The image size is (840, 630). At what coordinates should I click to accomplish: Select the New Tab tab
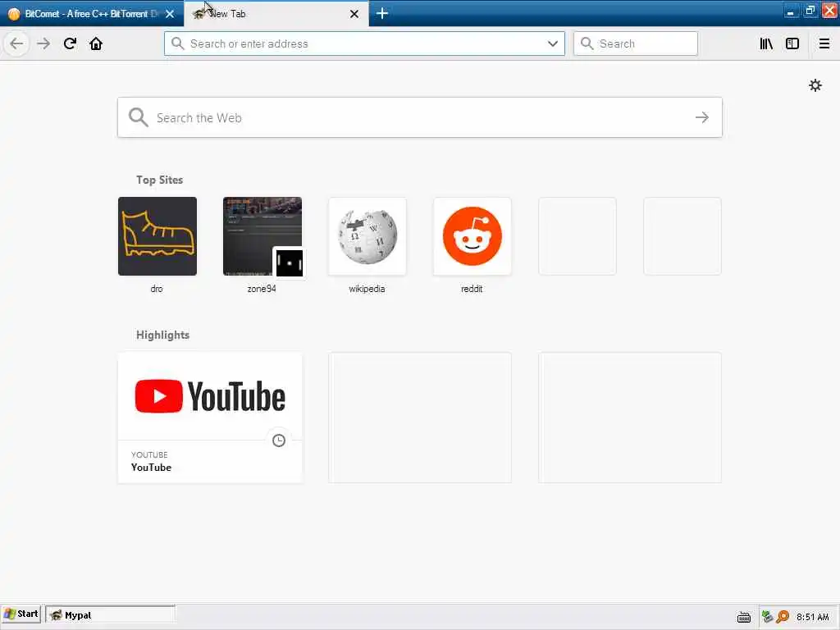click(276, 13)
